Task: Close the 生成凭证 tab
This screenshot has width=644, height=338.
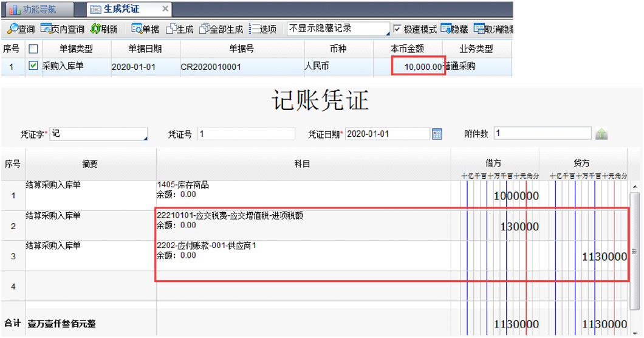Action: point(165,9)
